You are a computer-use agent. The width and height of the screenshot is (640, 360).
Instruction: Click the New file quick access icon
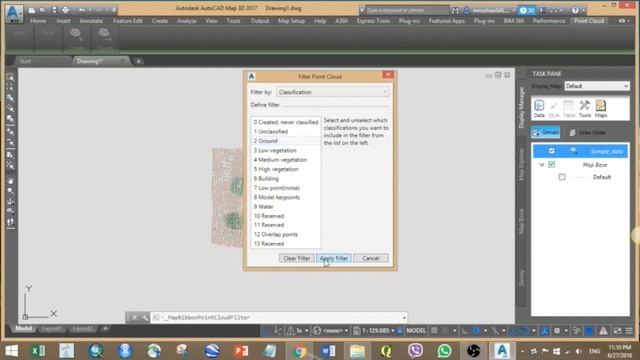tap(32, 10)
